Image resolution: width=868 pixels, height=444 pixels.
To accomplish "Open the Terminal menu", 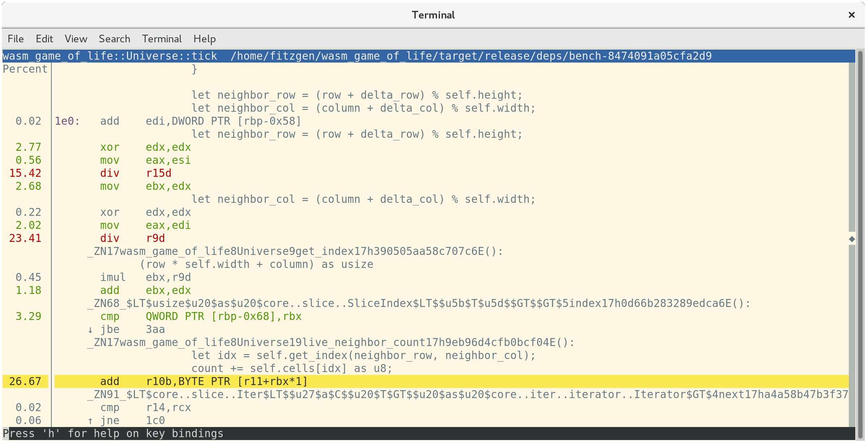I will pos(162,39).
